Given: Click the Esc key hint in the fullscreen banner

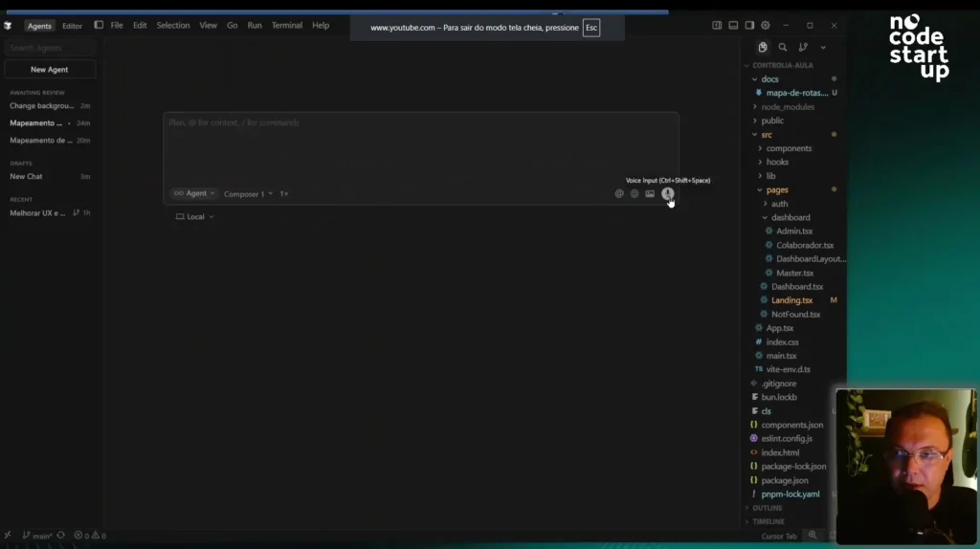Looking at the screenshot, I should point(591,28).
